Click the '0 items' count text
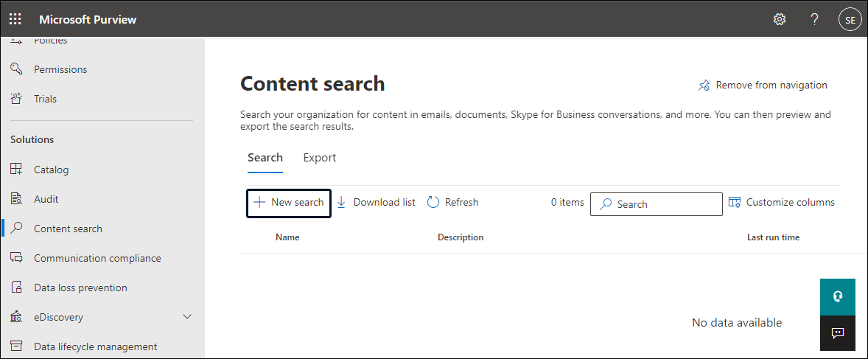The width and height of the screenshot is (868, 359). pyautogui.click(x=567, y=202)
